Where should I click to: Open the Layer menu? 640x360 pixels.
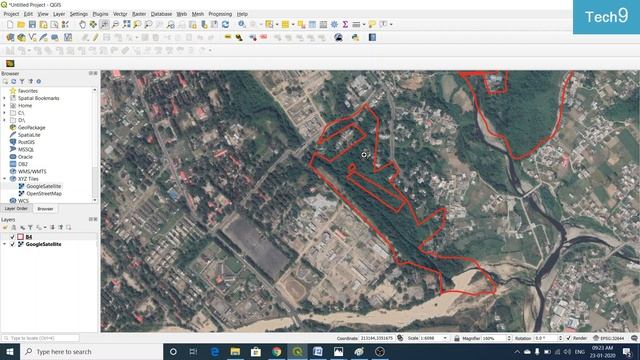59,14
